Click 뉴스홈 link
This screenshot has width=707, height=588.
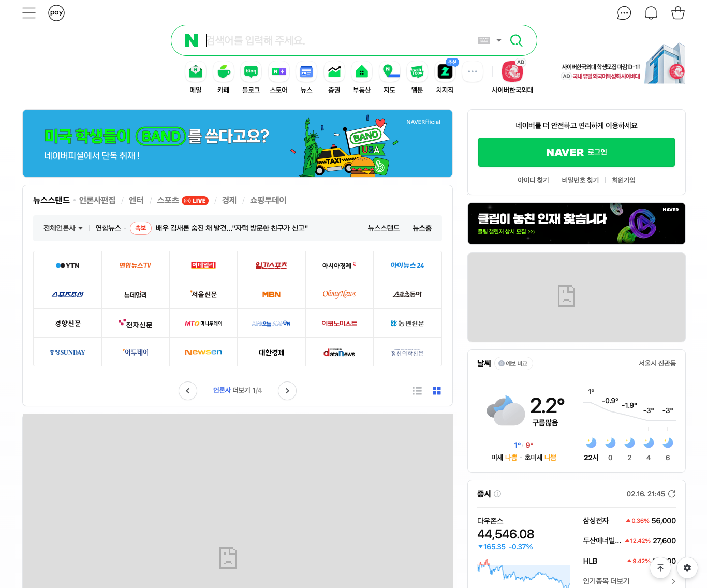[x=422, y=228]
